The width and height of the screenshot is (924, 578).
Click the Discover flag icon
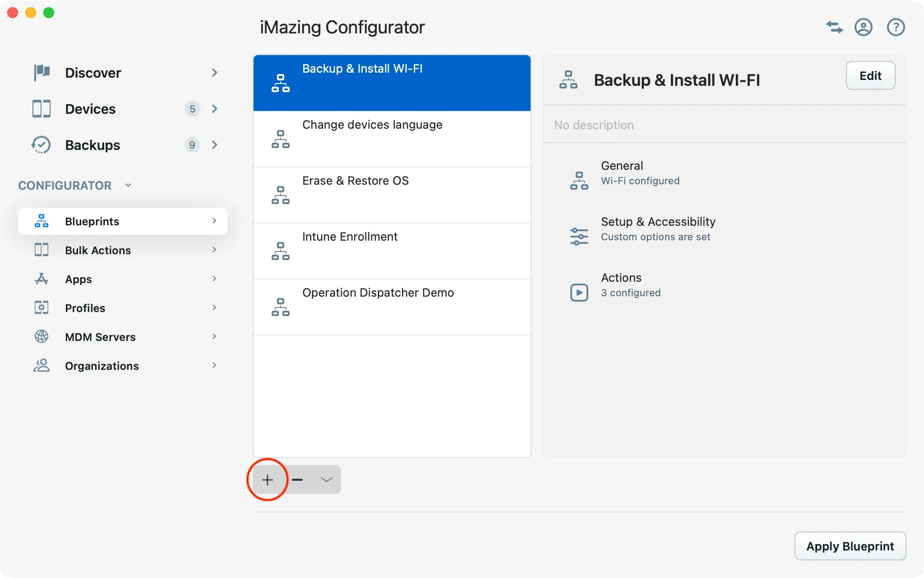coord(41,72)
